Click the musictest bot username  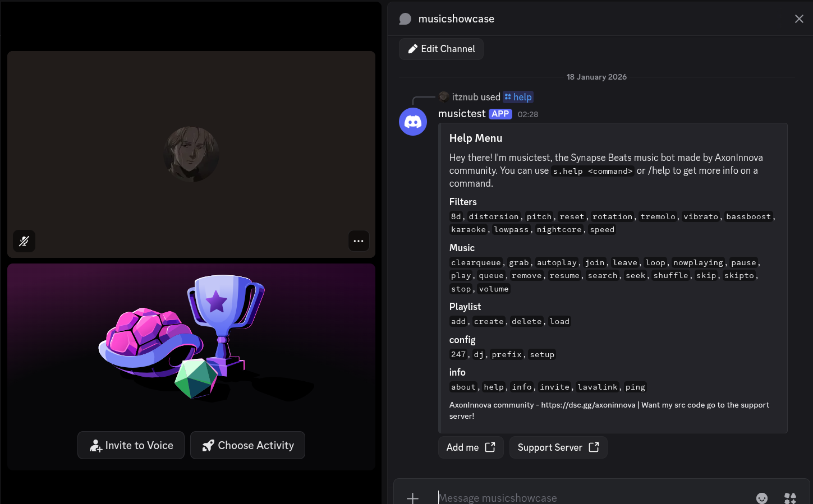click(x=461, y=114)
